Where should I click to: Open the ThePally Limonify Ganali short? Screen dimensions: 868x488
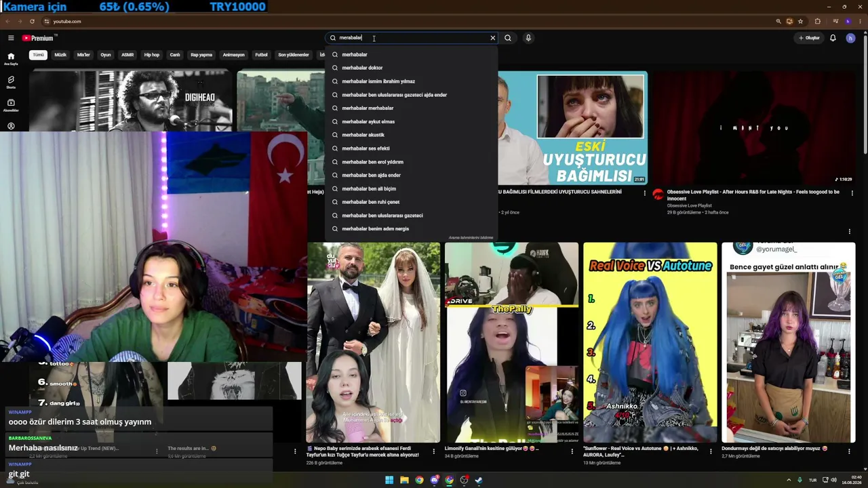click(x=511, y=342)
